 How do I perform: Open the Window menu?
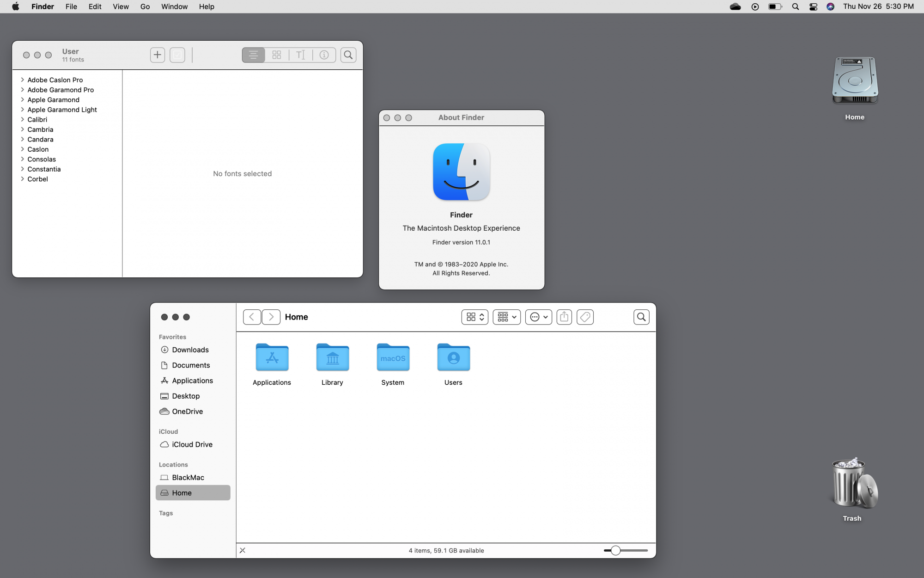[174, 6]
